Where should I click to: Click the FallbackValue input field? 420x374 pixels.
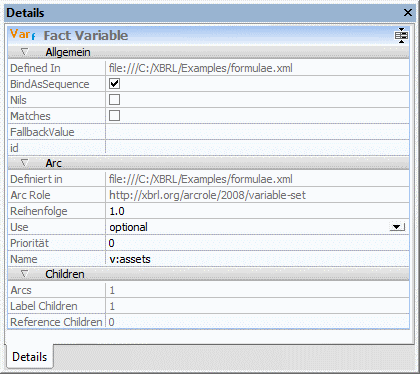(x=257, y=132)
